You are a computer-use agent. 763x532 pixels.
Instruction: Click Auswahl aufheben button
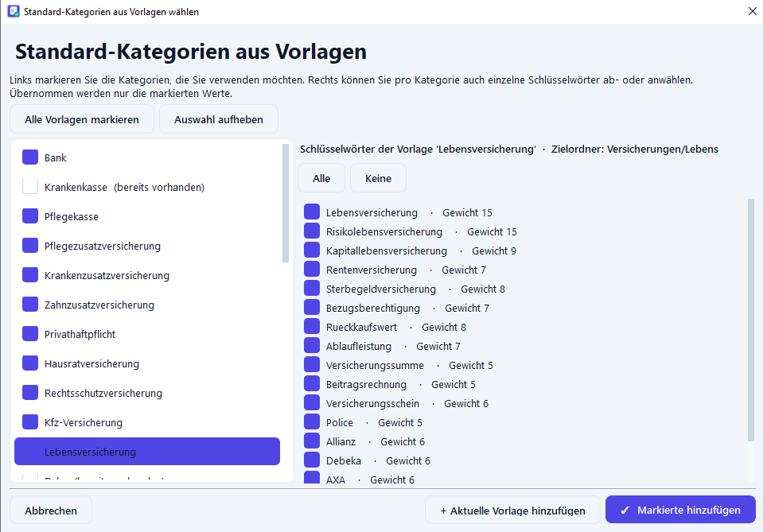(219, 119)
